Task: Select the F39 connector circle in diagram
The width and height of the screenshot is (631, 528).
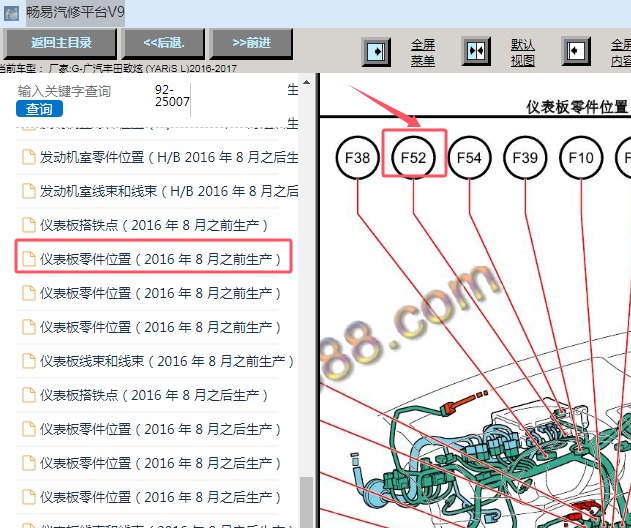Action: point(525,157)
